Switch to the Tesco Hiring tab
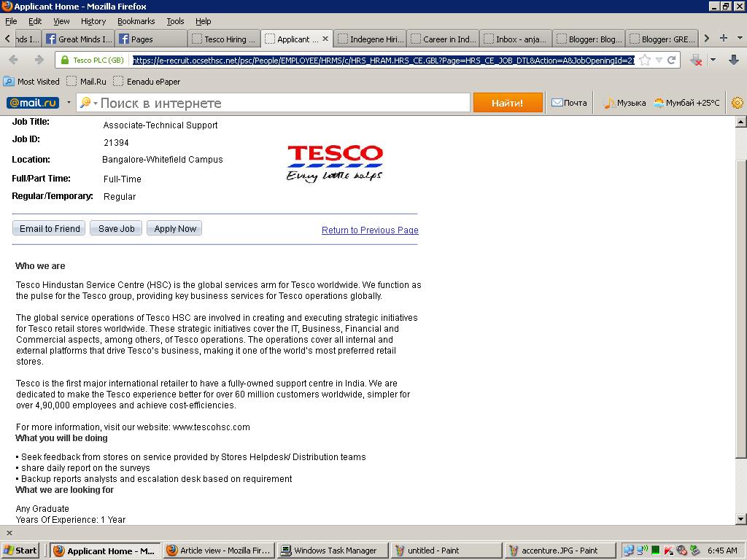This screenshot has height=560, width=747. [x=225, y=39]
